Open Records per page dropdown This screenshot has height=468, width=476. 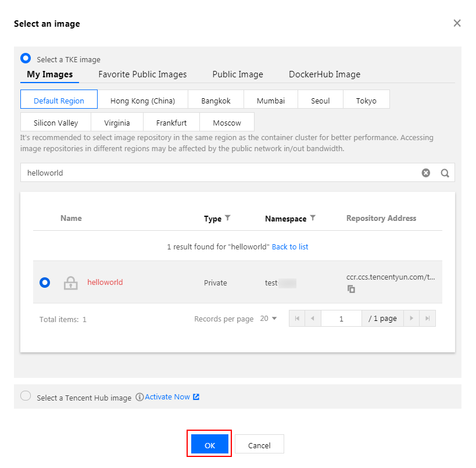point(269,318)
